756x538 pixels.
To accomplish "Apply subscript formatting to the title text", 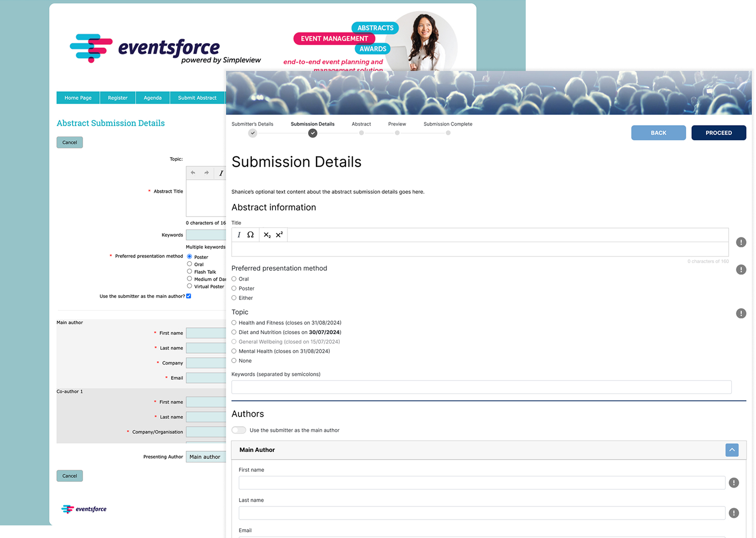I will point(267,235).
